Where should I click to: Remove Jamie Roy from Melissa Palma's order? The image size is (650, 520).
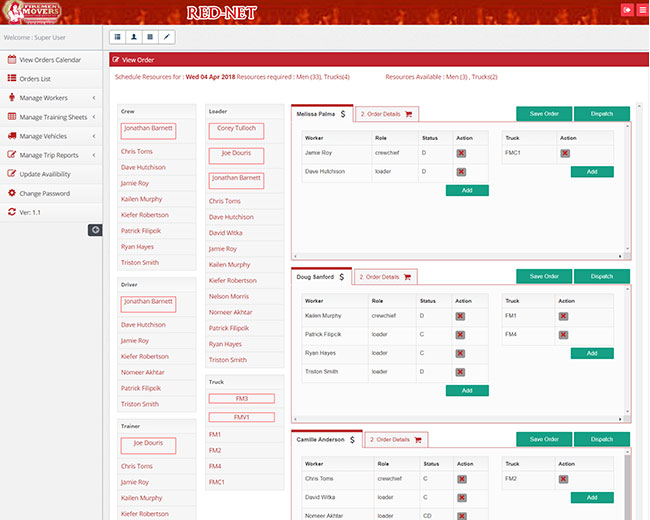tap(461, 153)
